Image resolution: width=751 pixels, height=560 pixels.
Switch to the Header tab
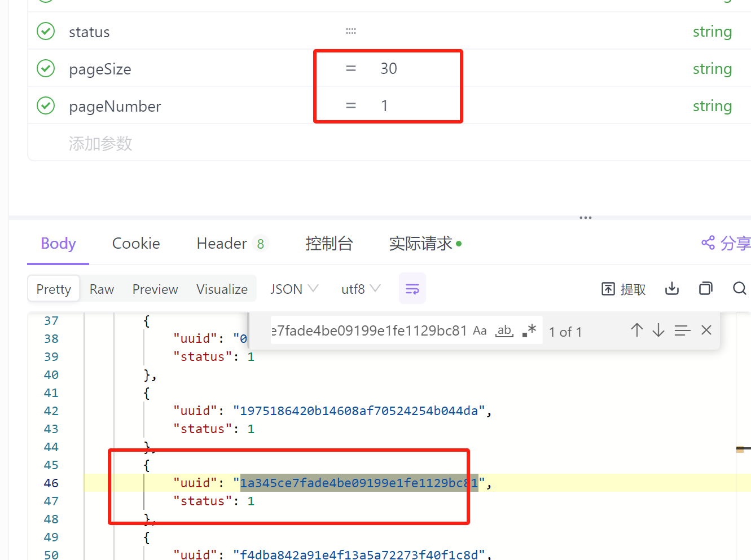(222, 244)
